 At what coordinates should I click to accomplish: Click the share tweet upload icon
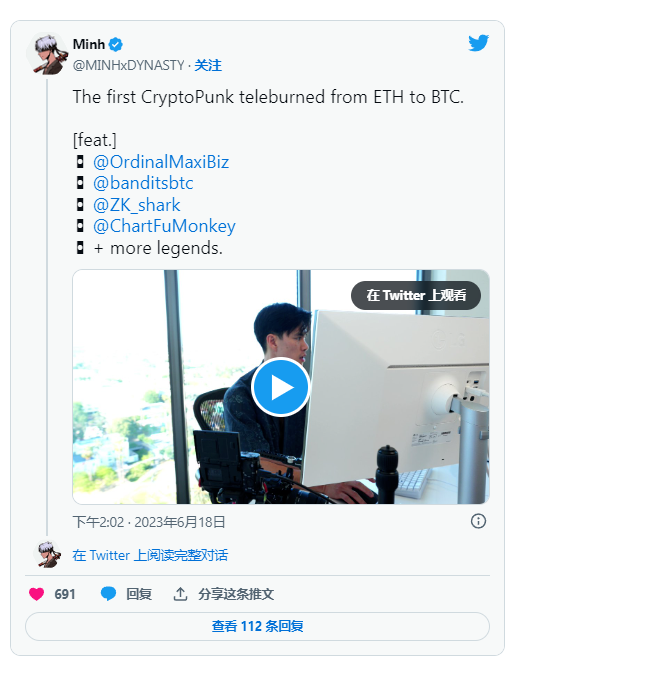click(x=181, y=594)
